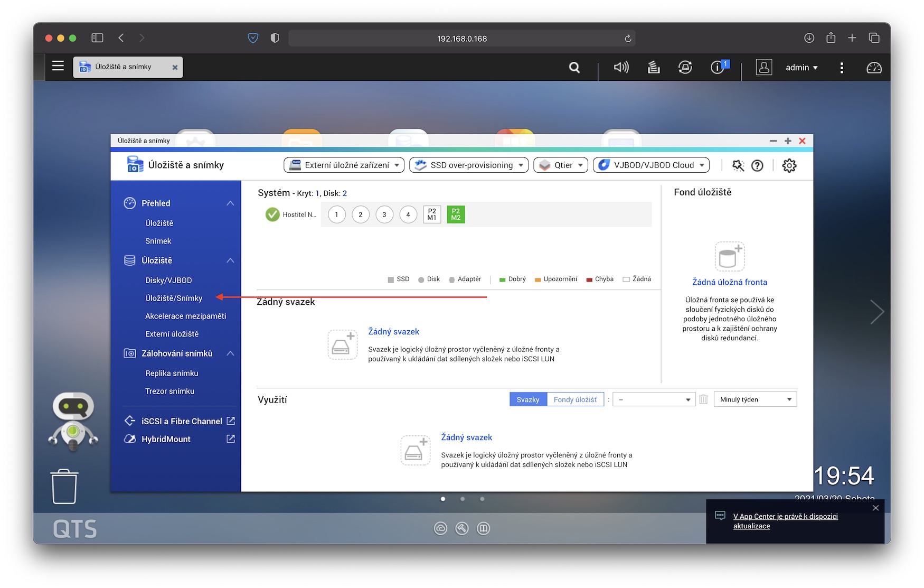
Task: Open the background tasks icon
Action: click(654, 67)
